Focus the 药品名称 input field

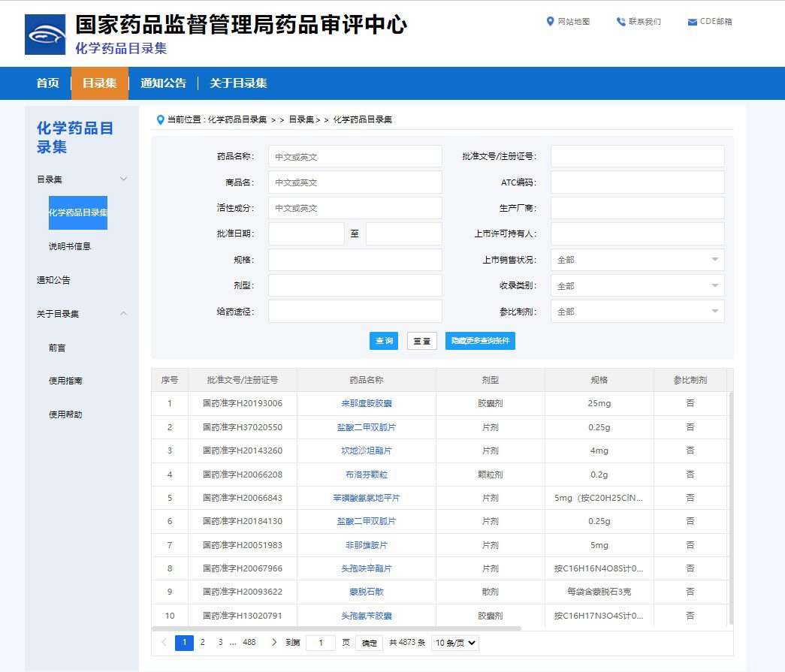point(355,157)
